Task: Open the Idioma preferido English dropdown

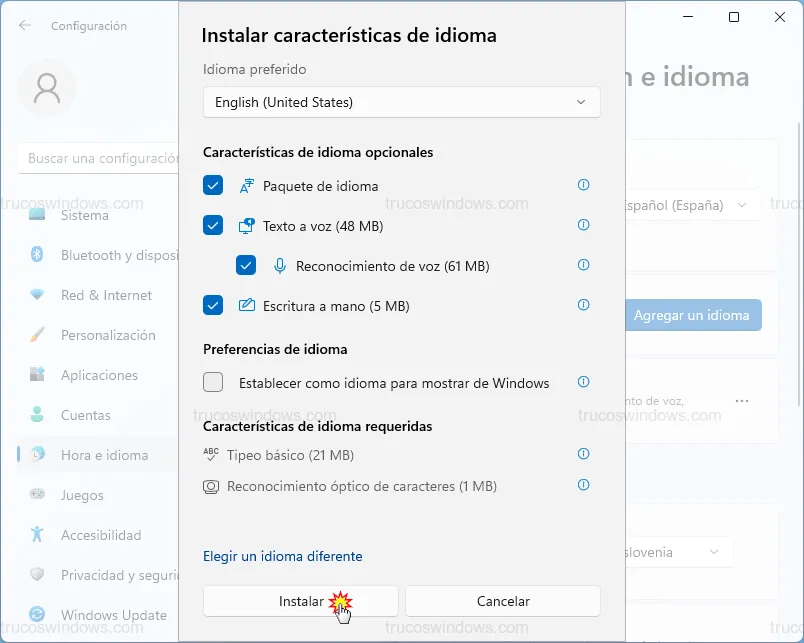Action: 401,102
